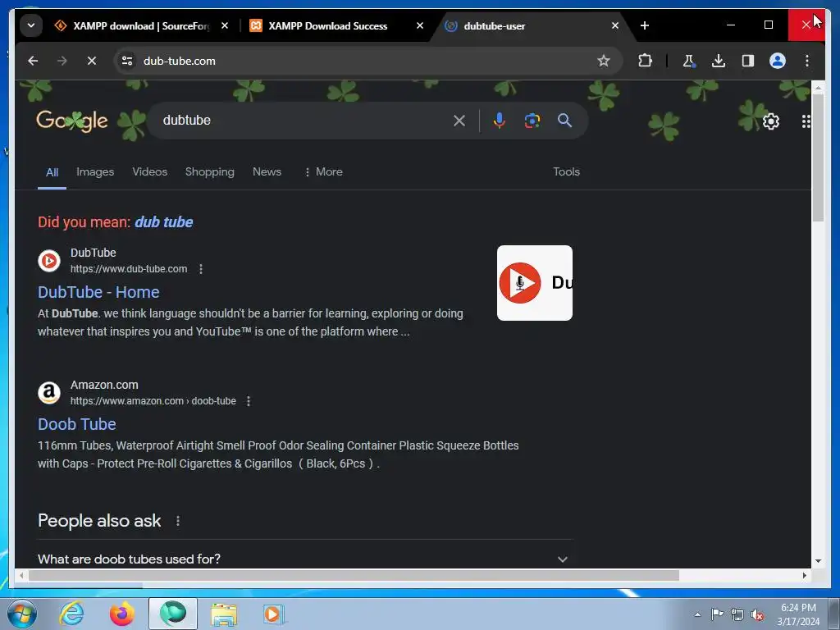Go back to previous page

click(33, 61)
